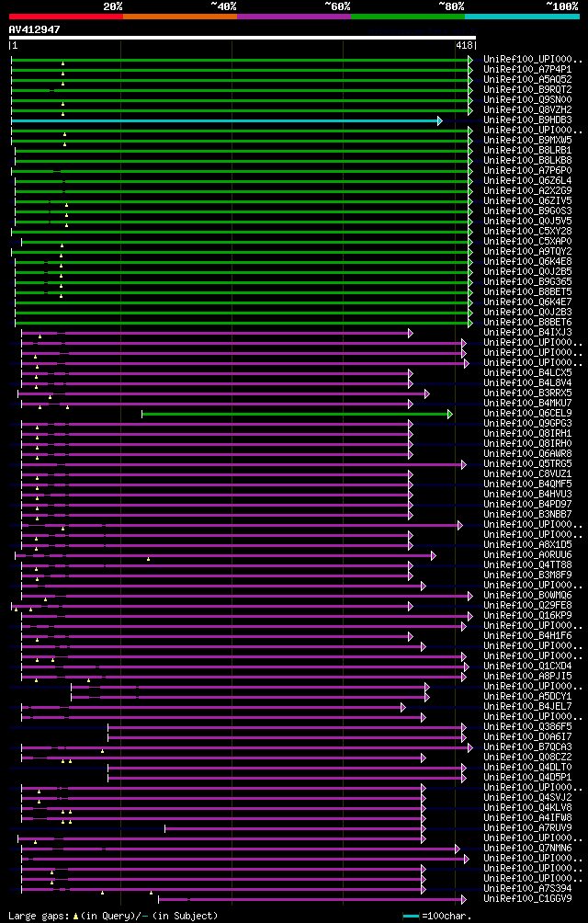Select the purple alignment bar for Q5TRG5

pos(243,465)
